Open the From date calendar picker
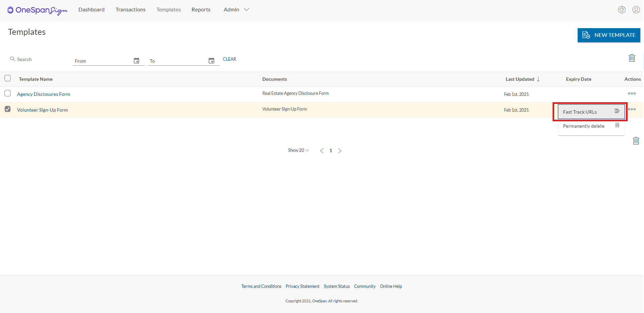This screenshot has height=313, width=644. pyautogui.click(x=136, y=60)
